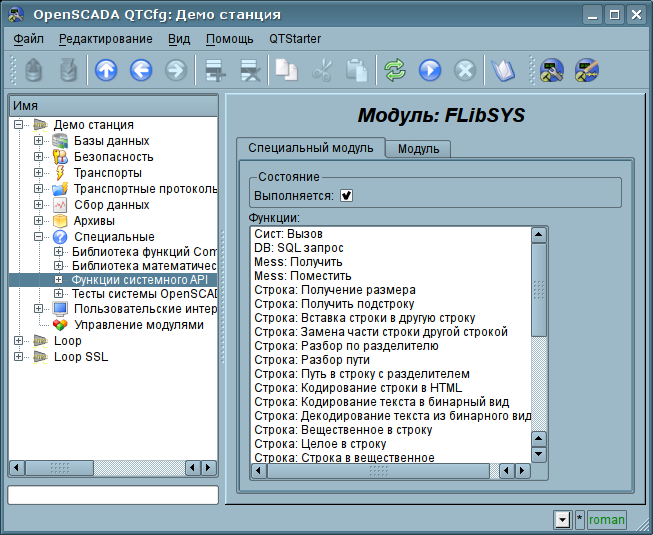
Task: Select Пользовательские интерфейсы tree item
Action: (x=145, y=309)
